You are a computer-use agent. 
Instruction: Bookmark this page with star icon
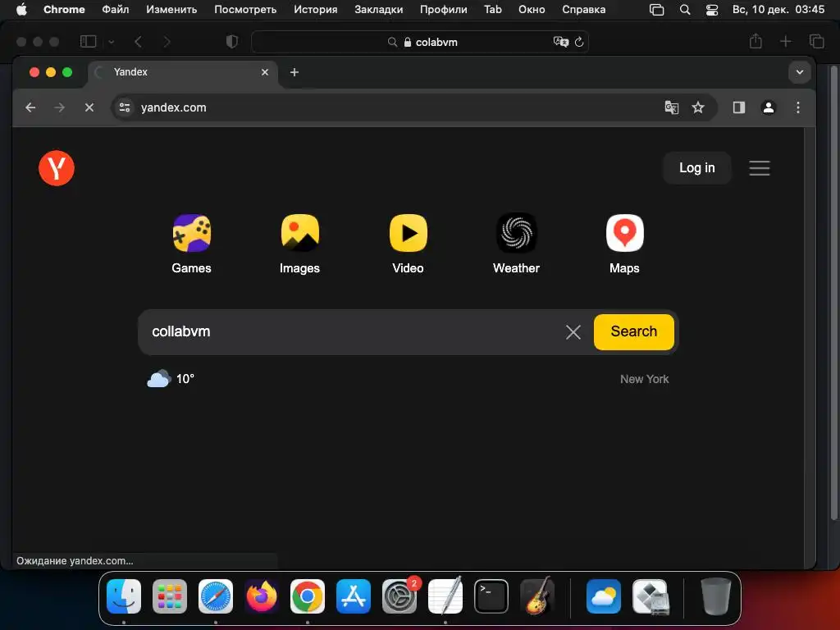click(697, 107)
